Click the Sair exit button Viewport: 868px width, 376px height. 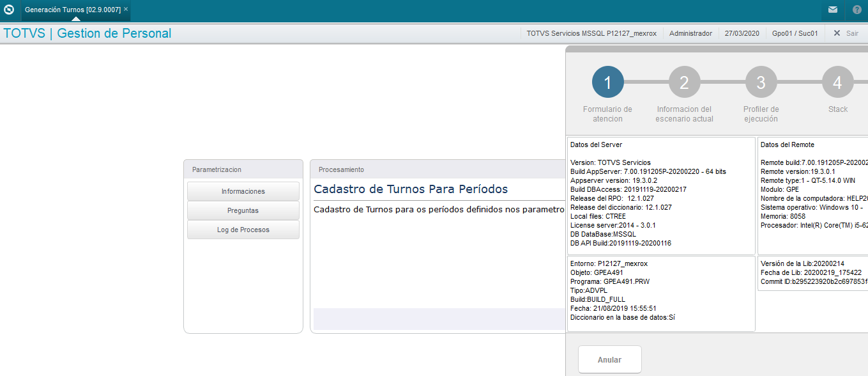click(x=846, y=33)
